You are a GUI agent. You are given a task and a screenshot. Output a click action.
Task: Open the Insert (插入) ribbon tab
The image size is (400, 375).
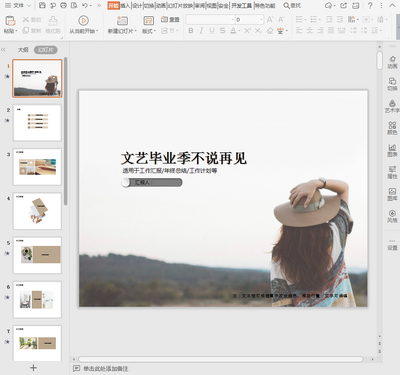(x=125, y=5)
